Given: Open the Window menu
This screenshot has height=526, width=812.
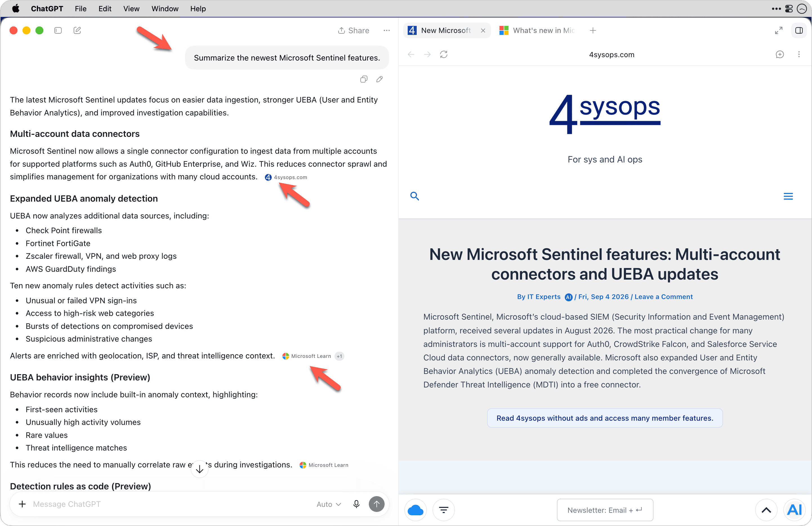Looking at the screenshot, I should pyautogui.click(x=165, y=8).
